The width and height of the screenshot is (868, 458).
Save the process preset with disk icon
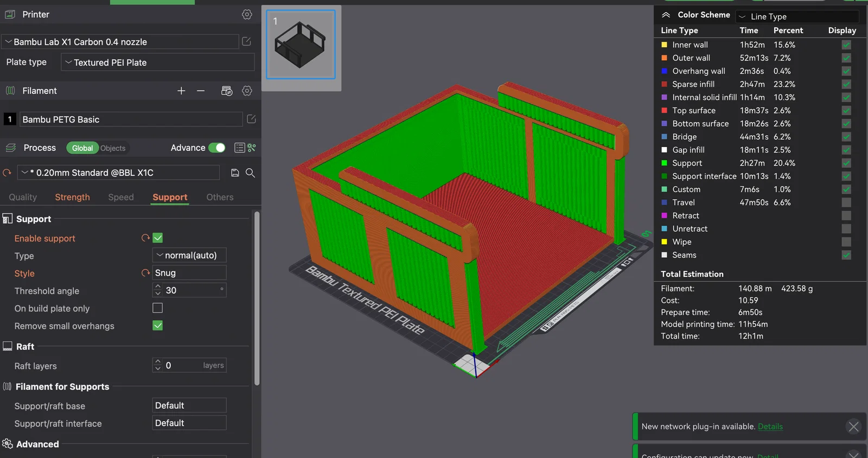(x=235, y=173)
